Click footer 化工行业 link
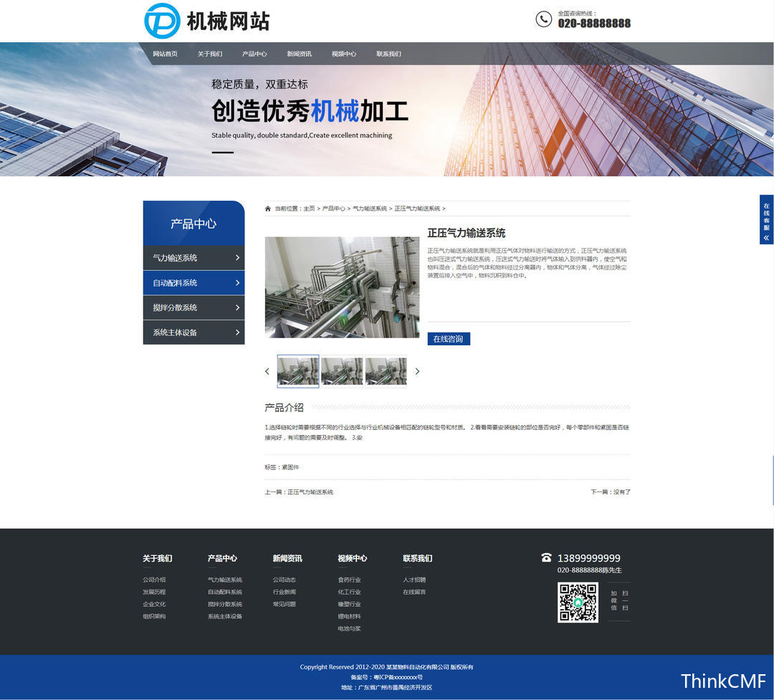This screenshot has width=774, height=700. click(x=349, y=592)
